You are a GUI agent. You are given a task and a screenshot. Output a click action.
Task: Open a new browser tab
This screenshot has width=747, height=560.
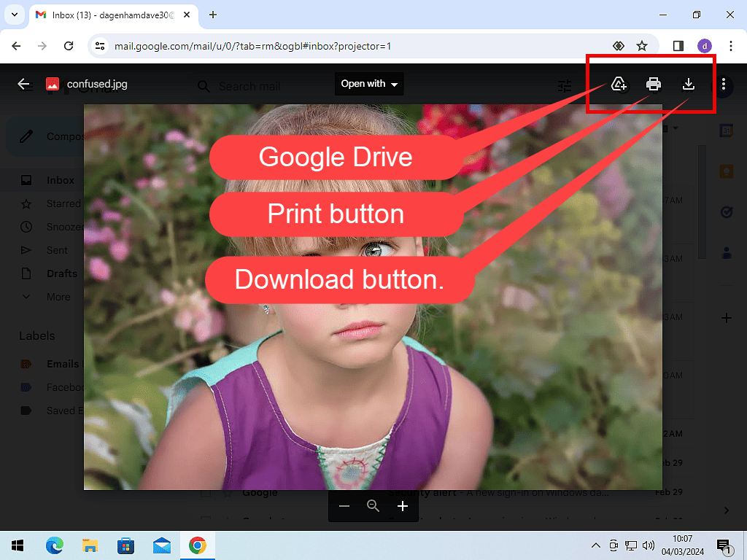click(x=213, y=15)
